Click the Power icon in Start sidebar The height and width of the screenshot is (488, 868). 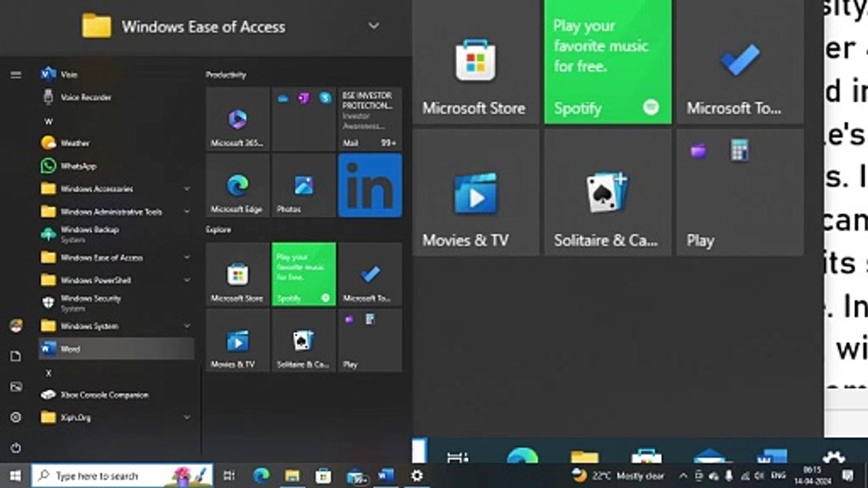(x=16, y=448)
